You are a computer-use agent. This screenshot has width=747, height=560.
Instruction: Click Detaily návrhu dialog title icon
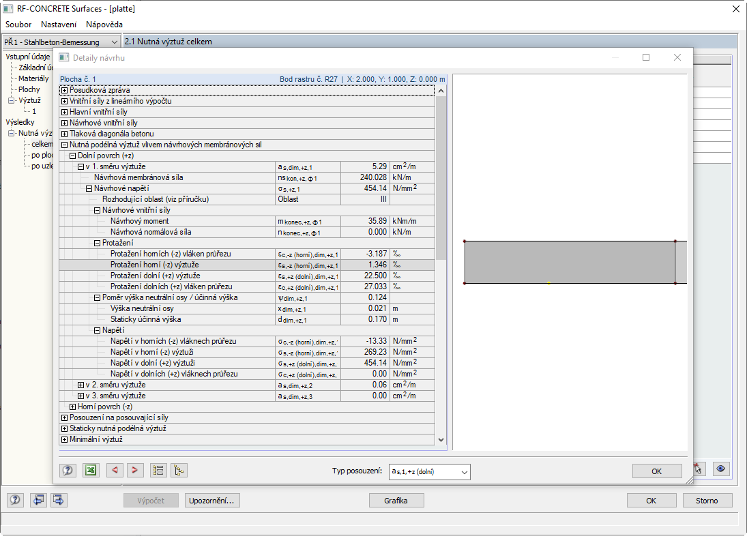coord(63,57)
